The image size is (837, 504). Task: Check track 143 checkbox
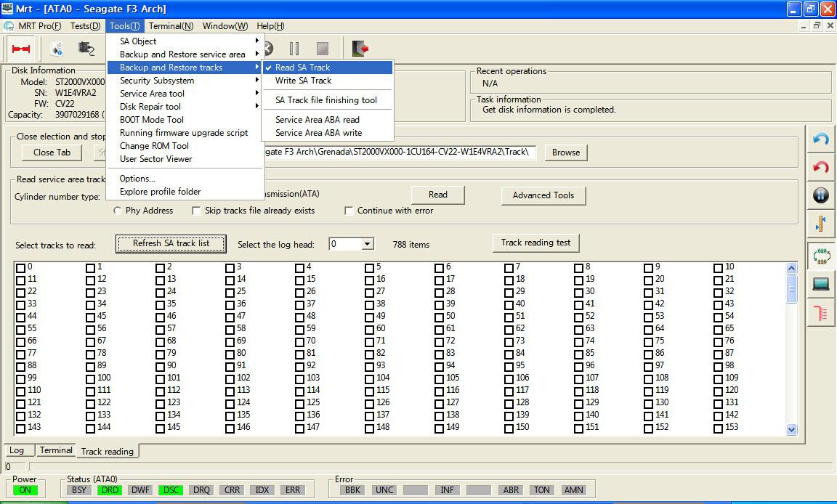[21, 428]
